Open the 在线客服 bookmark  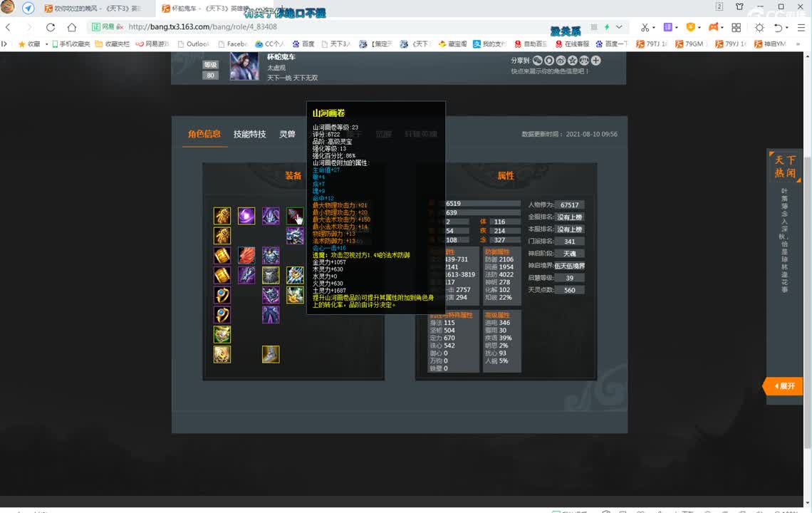572,44
